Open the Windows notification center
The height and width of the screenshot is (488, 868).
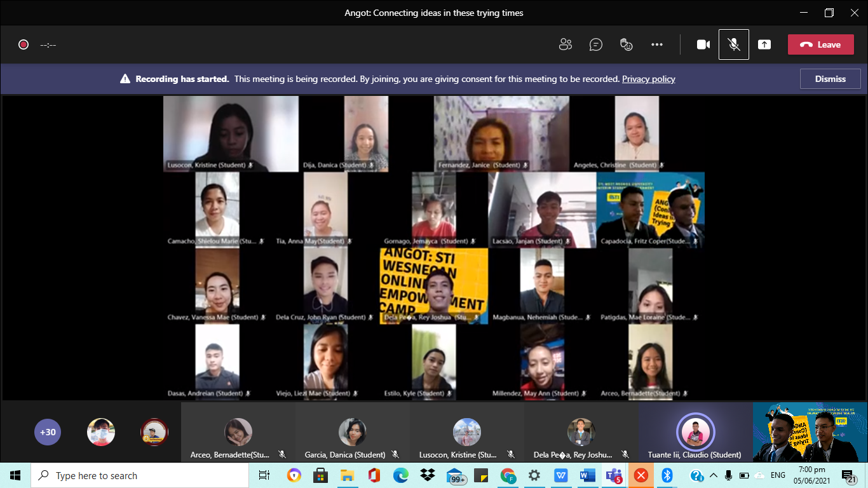pyautogui.click(x=848, y=475)
